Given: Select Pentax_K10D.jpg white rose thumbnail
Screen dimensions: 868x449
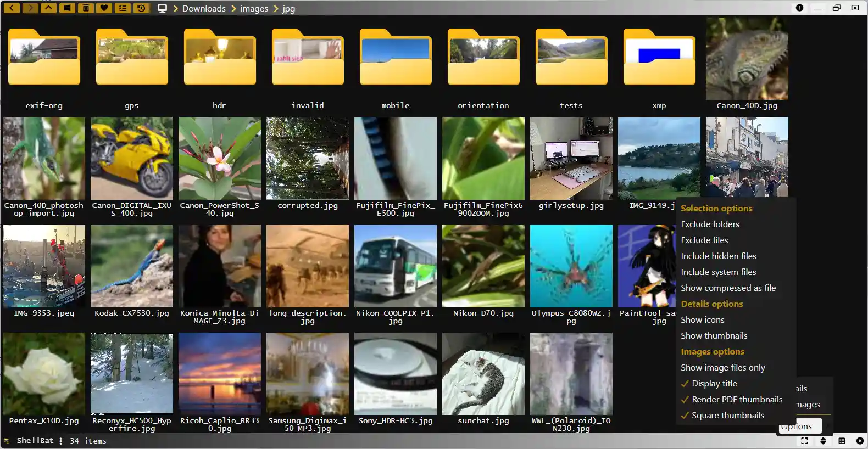Looking at the screenshot, I should coord(44,374).
